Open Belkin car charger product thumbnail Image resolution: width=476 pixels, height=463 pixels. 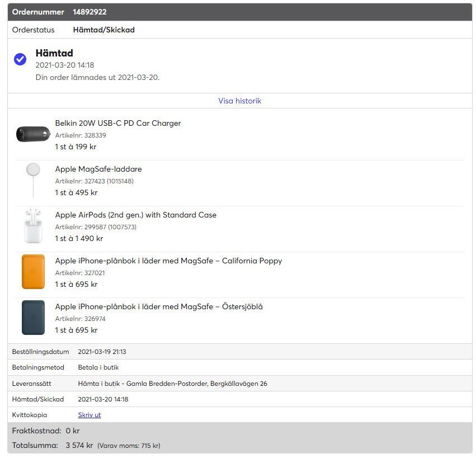coord(33,134)
